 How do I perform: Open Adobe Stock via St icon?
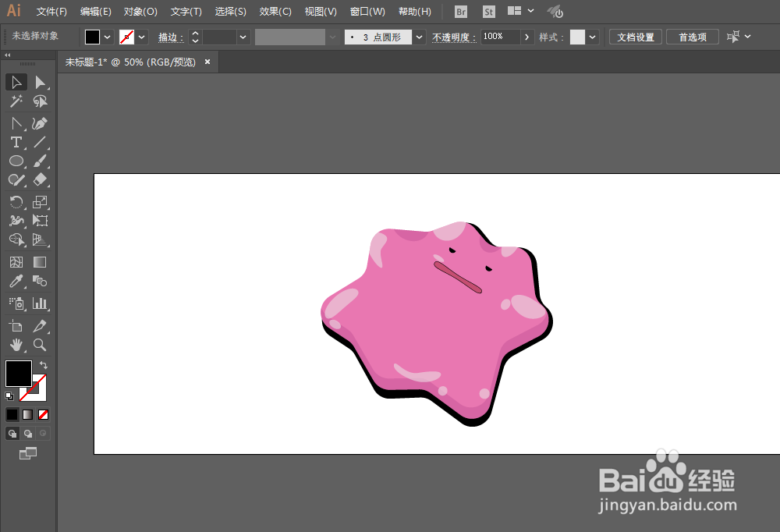489,12
